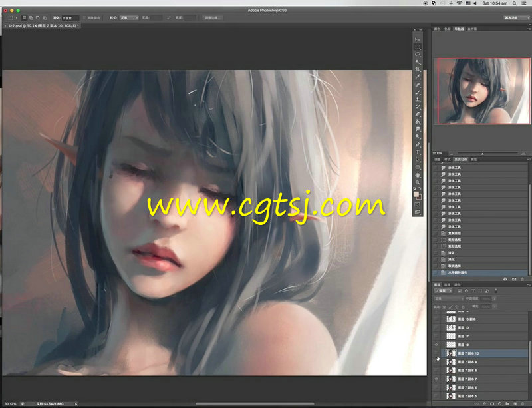Select the Crop tool
532x408 pixels.
click(418, 69)
